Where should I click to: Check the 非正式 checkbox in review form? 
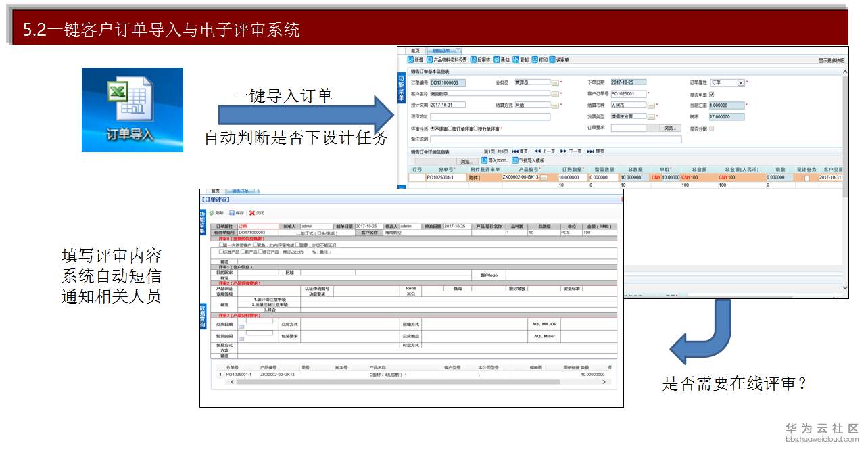[299, 233]
